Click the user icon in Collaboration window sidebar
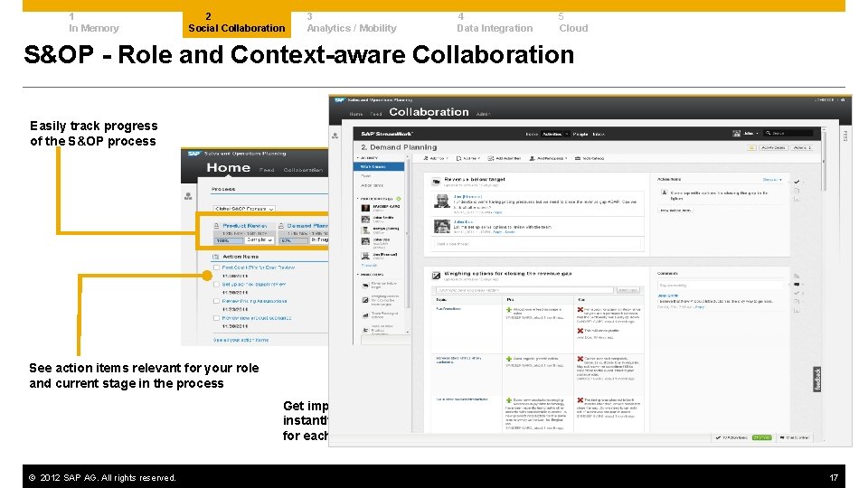 pyautogui.click(x=335, y=136)
